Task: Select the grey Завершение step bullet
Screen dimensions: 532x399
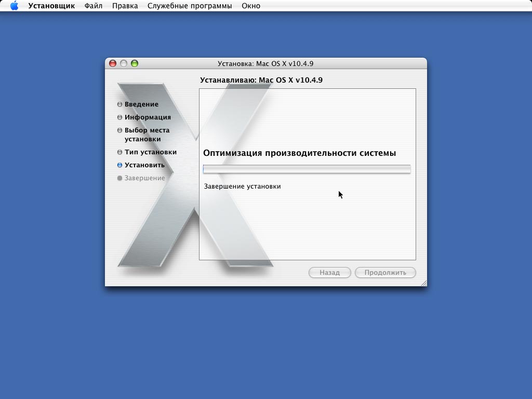Action: click(x=120, y=178)
